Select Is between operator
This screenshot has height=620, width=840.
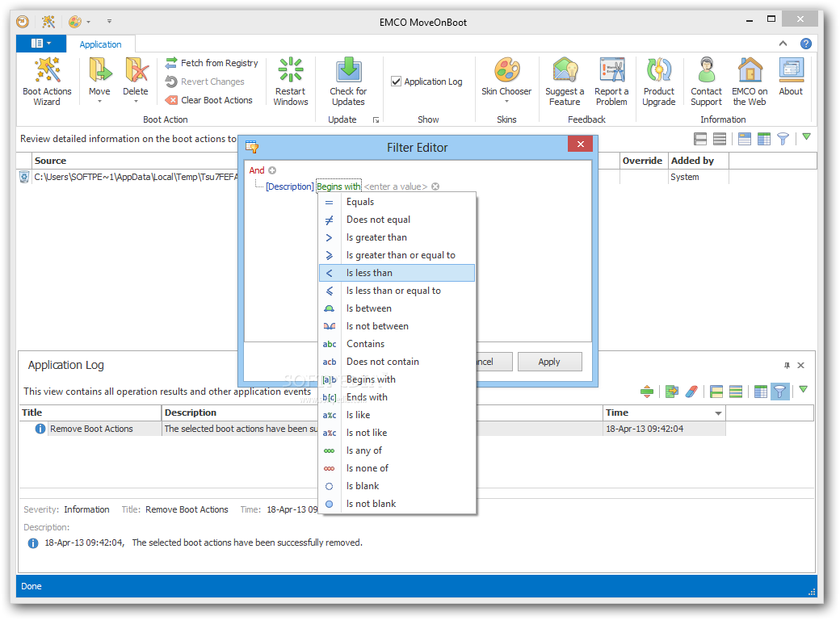click(397, 308)
